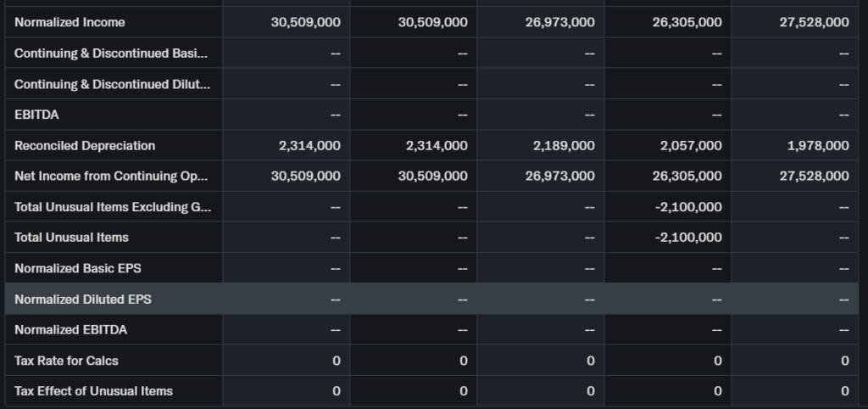Select the 1,978,000 Reconciled Depreciation value

coord(817,145)
